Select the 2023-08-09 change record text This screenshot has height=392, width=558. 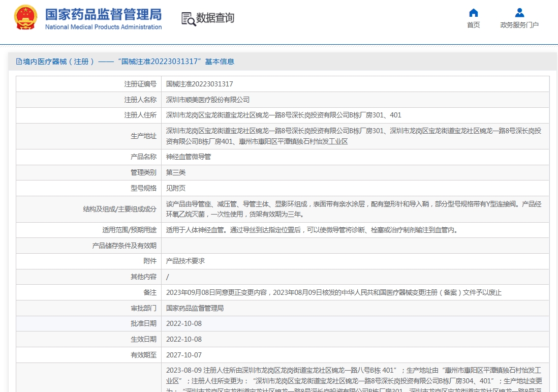[x=354, y=380]
